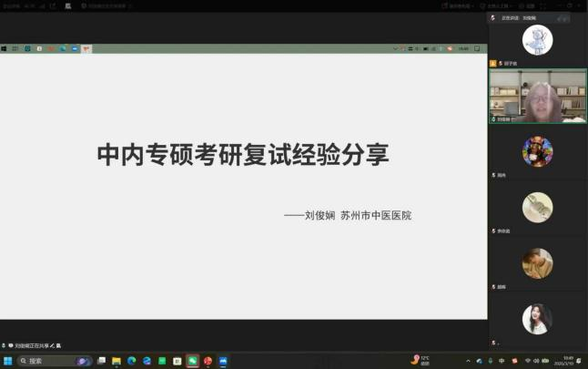Launch File Explorer from the taskbar
Image resolution: width=588 pixels, height=369 pixels.
coord(117,361)
